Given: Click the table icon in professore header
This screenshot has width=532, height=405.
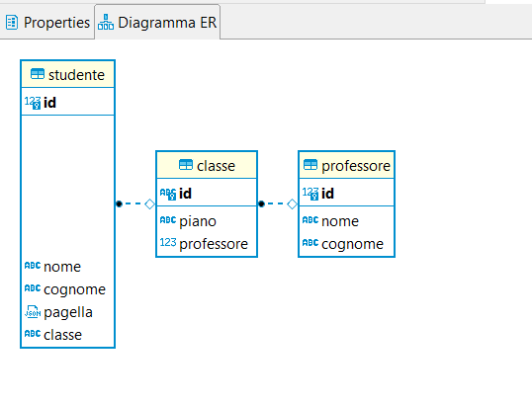Looking at the screenshot, I should [310, 165].
